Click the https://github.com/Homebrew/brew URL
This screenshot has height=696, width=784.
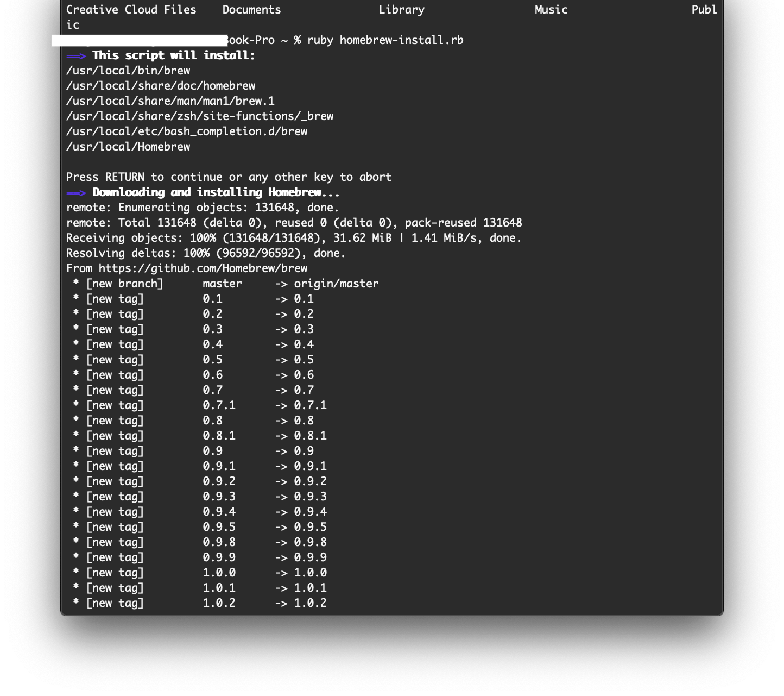[203, 268]
